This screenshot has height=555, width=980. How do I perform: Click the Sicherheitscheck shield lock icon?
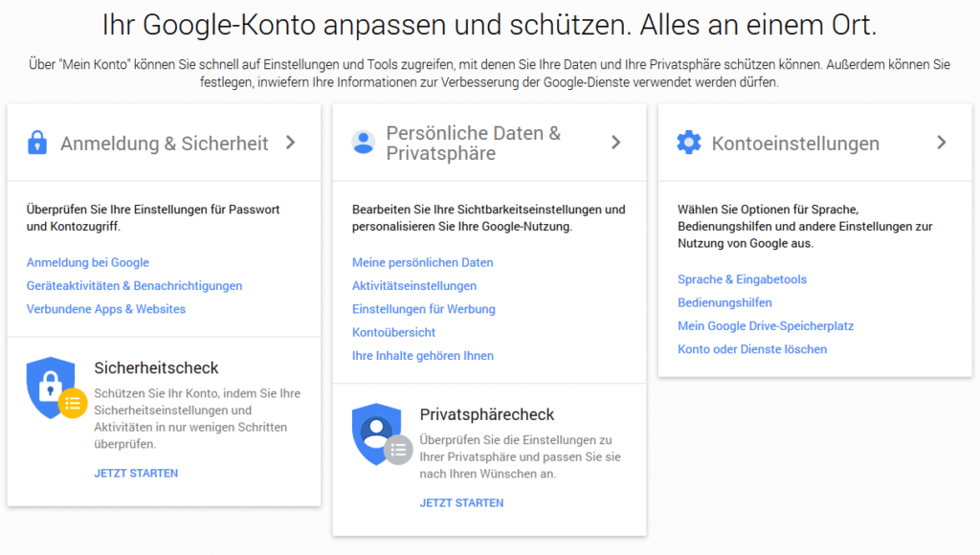click(x=56, y=388)
